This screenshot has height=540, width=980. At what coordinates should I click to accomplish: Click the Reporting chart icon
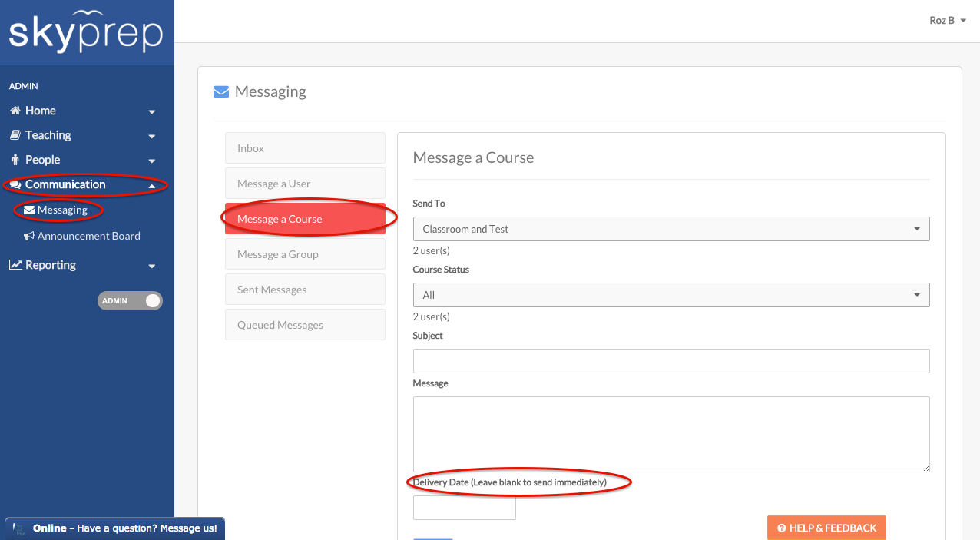(15, 265)
